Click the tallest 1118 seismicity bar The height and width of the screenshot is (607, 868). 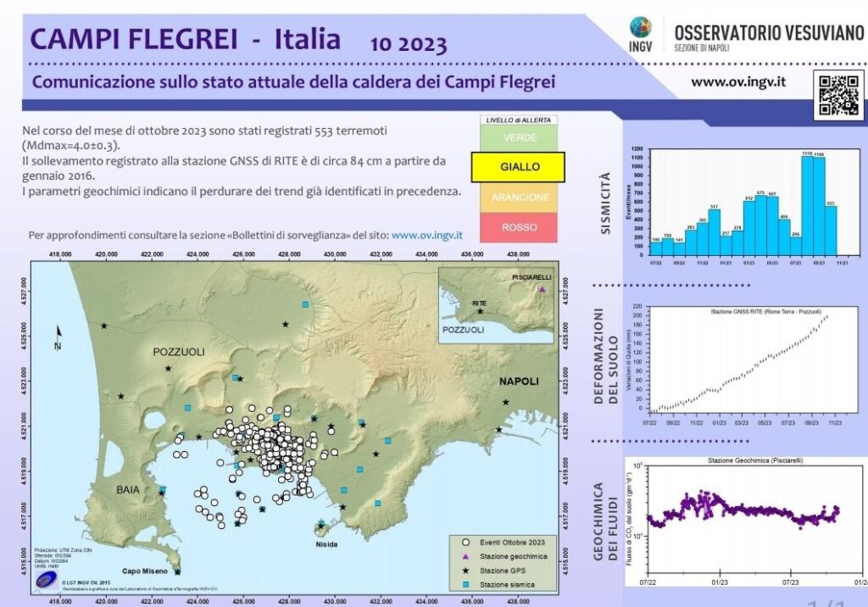point(808,205)
